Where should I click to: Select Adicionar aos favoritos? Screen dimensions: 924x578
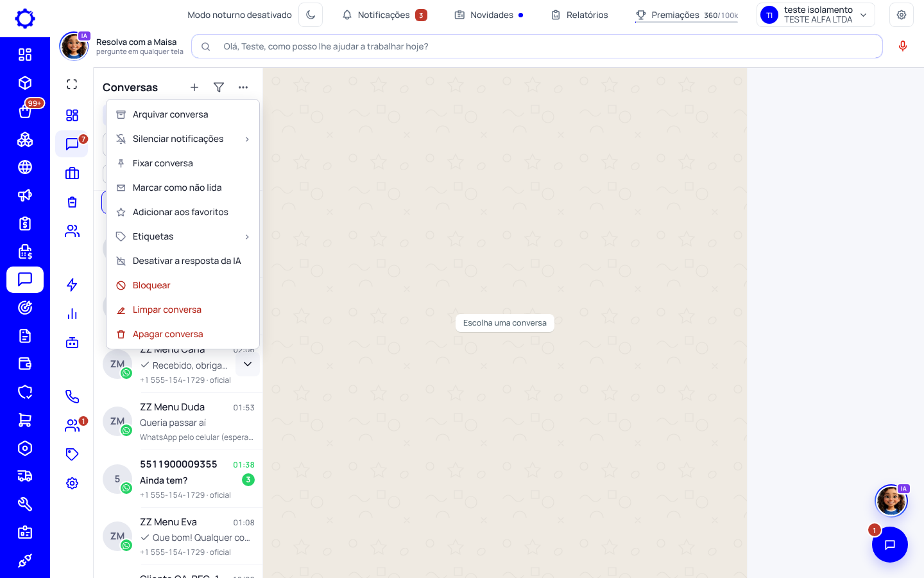183,212
